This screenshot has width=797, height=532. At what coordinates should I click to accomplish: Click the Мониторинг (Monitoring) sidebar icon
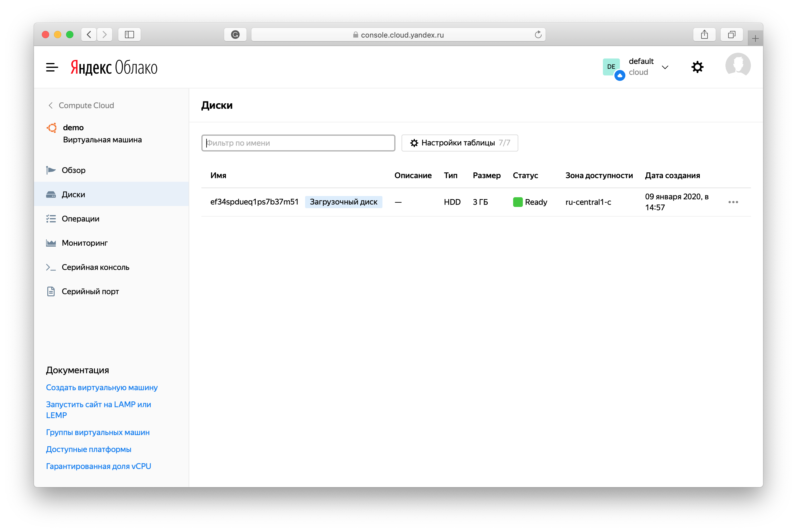[x=52, y=243]
